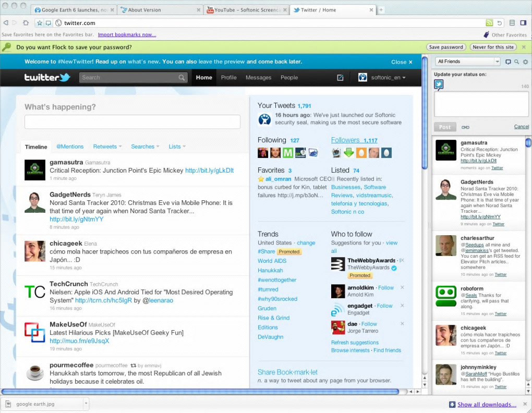
Task: Reload the page with the refresh icon
Action: (500, 23)
